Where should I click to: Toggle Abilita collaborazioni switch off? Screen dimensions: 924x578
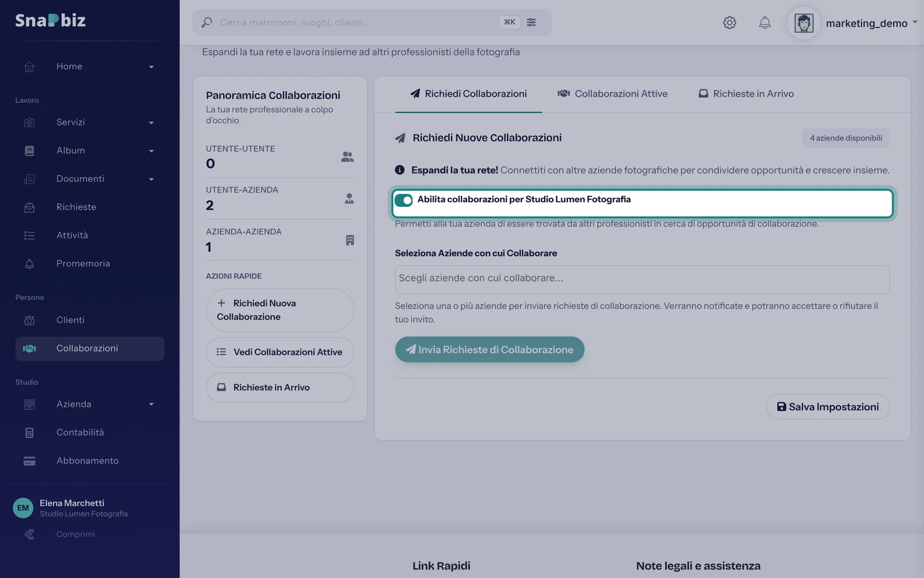point(404,200)
